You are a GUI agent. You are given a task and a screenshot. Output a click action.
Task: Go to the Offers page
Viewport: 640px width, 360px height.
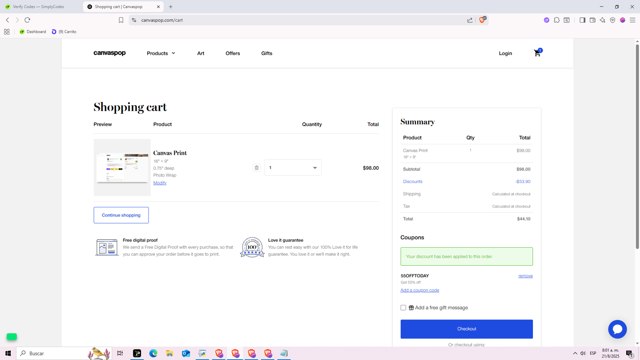click(233, 53)
